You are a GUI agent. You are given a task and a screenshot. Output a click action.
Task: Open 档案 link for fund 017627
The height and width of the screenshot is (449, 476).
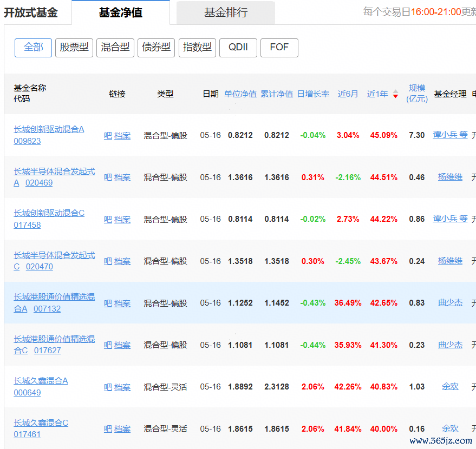click(122, 345)
